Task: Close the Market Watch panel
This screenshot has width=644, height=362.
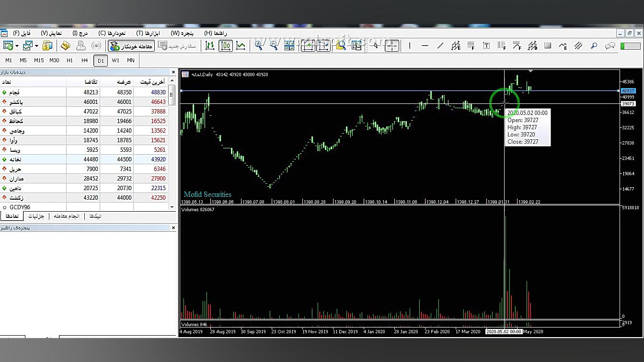Action: [173, 72]
